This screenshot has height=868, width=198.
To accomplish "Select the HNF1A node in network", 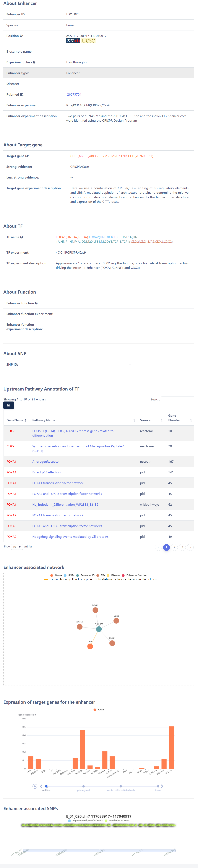I will tap(80, 627).
